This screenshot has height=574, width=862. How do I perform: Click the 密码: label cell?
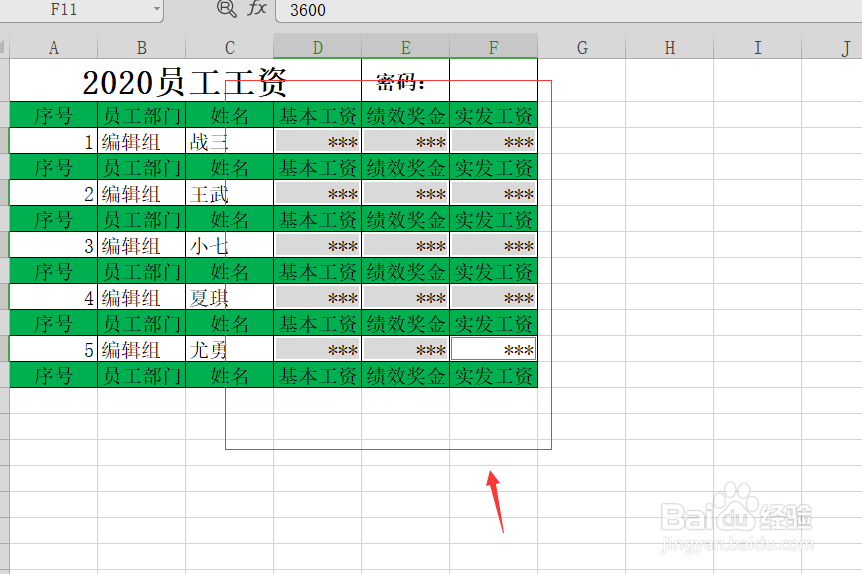coord(406,81)
